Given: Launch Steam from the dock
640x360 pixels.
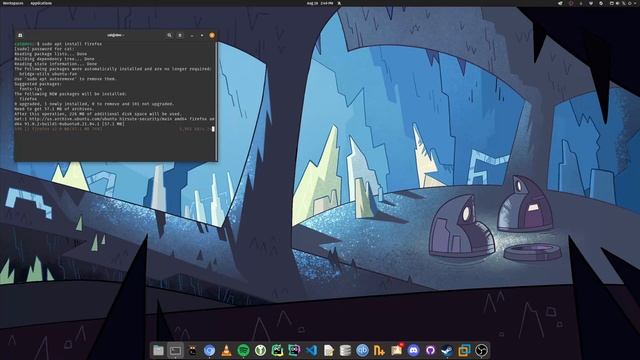Looking at the screenshot, I should pos(447,350).
